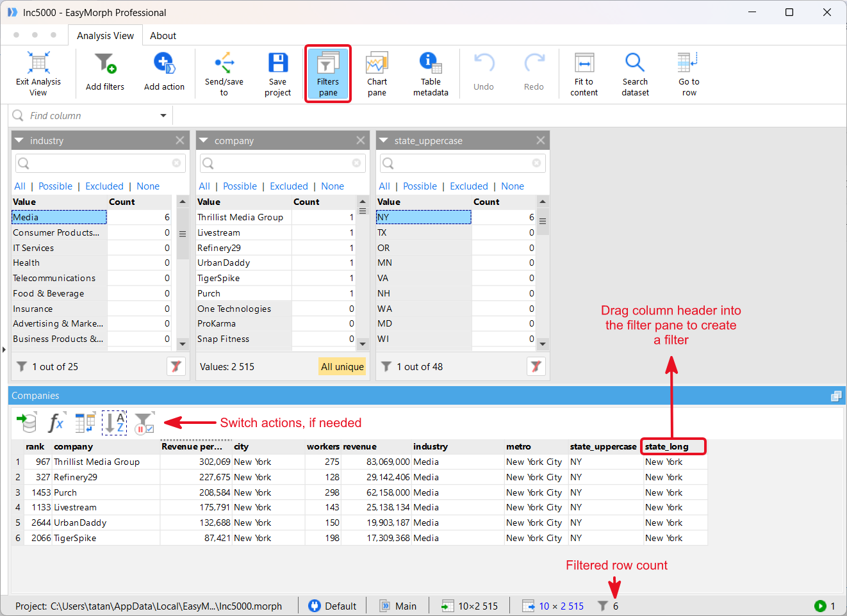The height and width of the screenshot is (616, 847).
Task: Clear the industry filter with the red funnel
Action: [x=176, y=366]
